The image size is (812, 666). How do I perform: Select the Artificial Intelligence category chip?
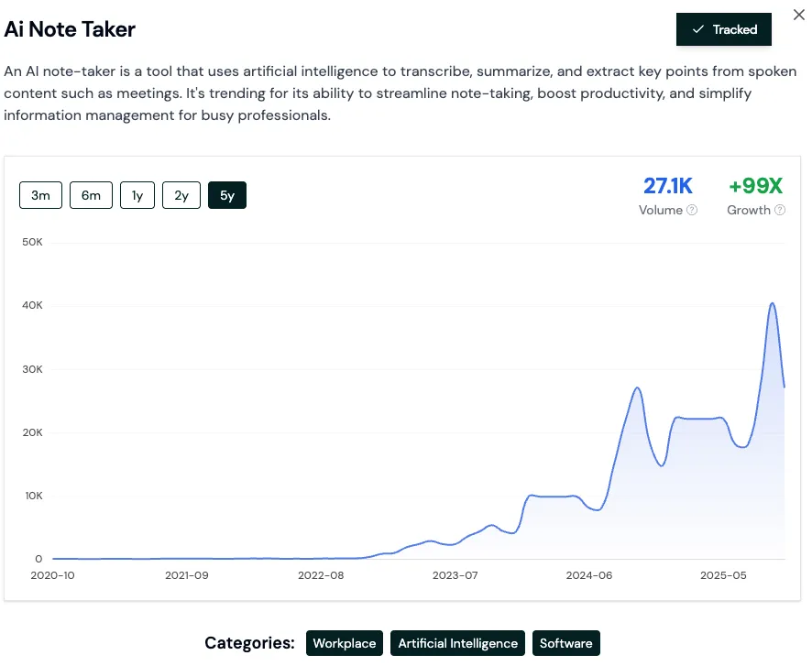coord(457,642)
